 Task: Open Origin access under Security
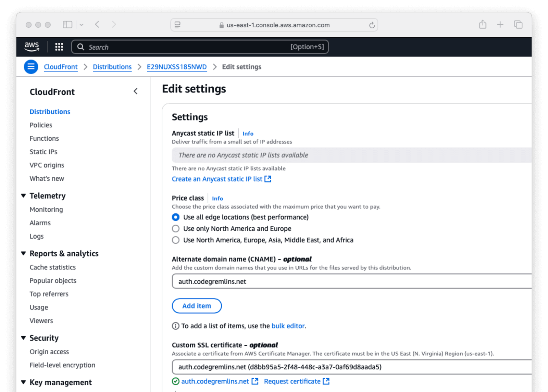click(x=49, y=352)
